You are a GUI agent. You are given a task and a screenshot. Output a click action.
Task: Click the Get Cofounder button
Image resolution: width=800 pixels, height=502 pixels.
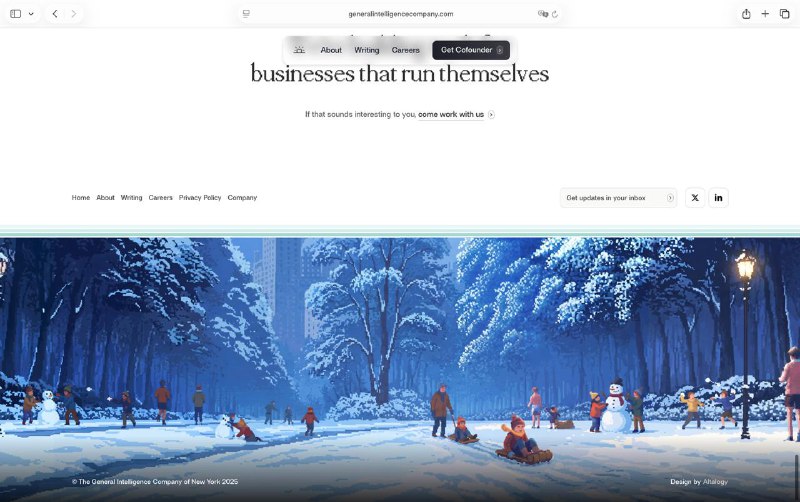tap(471, 50)
